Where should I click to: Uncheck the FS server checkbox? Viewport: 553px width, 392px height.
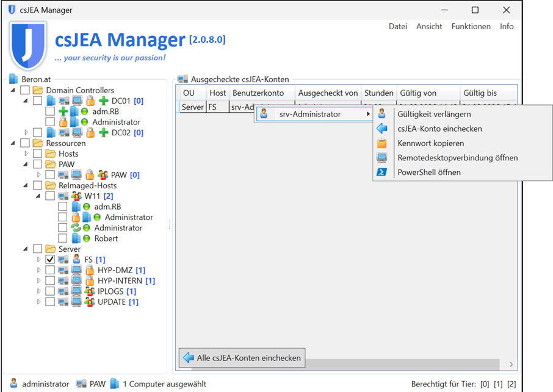(50, 260)
